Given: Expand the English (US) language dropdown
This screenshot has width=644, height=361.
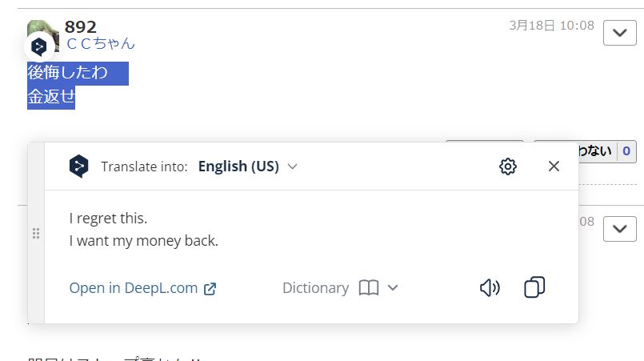Looking at the screenshot, I should coord(248,166).
